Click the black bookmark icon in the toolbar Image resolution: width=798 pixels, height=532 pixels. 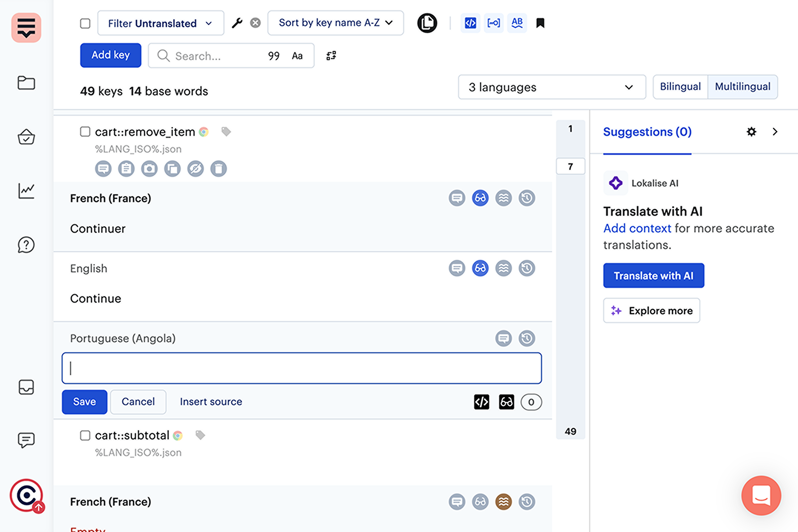click(540, 23)
